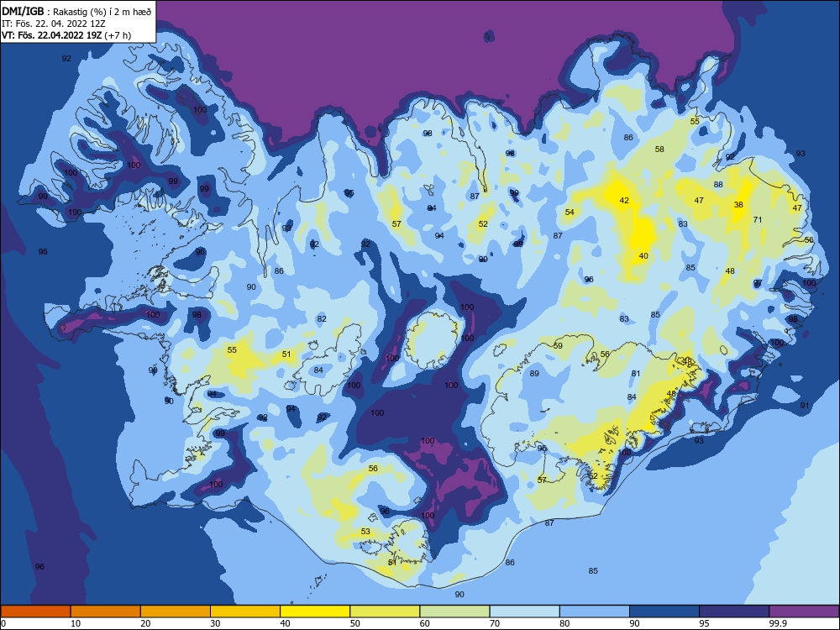Click the medium blue 80–90 legend swatch
The image size is (840, 630).
(595, 612)
